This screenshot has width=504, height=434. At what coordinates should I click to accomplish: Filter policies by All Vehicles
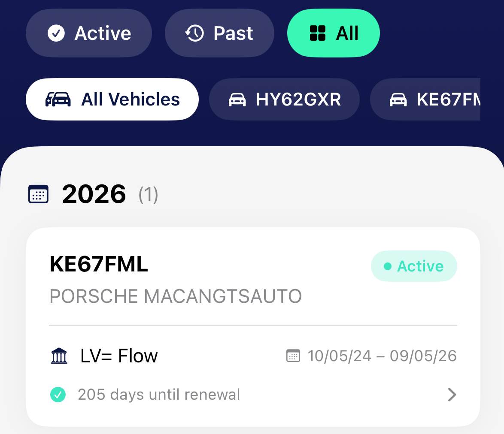(112, 99)
